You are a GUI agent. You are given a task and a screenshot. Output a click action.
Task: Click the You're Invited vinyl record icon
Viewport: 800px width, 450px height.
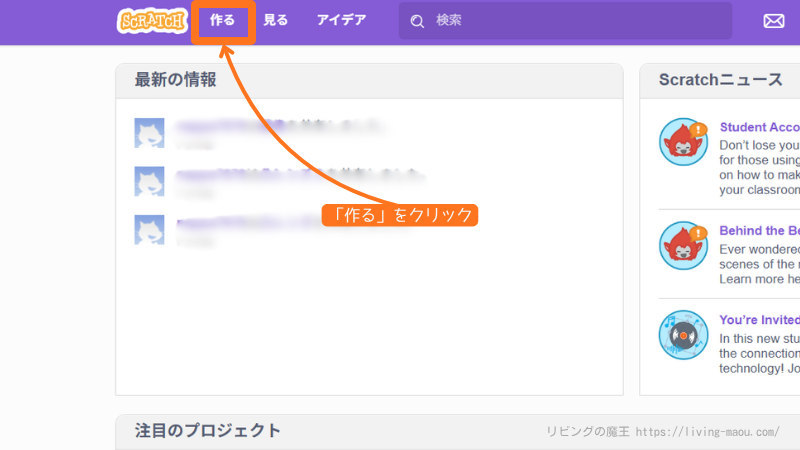pyautogui.click(x=683, y=335)
